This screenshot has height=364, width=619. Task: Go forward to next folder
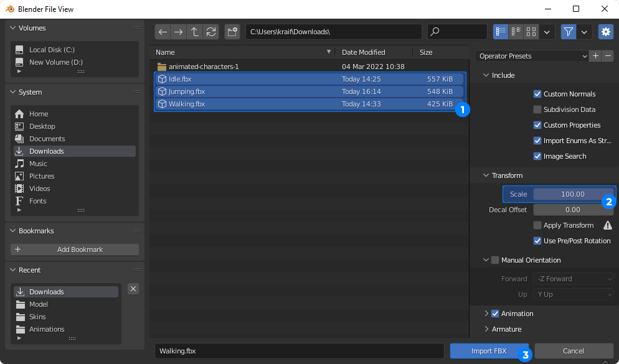pos(179,32)
